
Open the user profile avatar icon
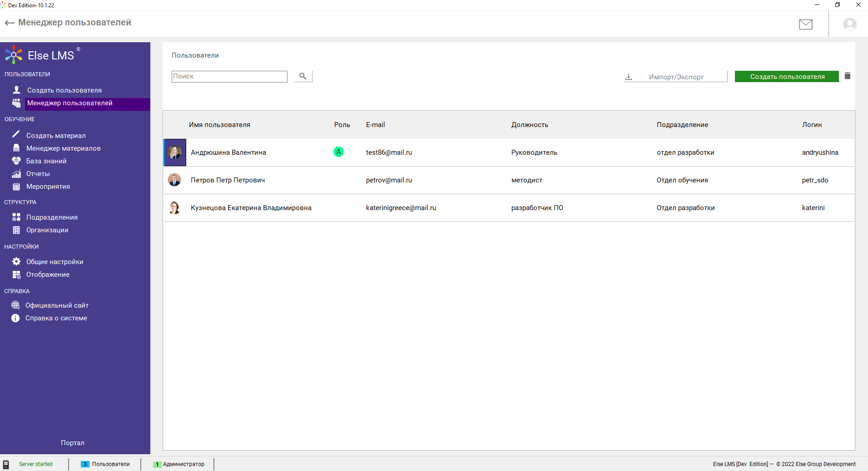[849, 24]
